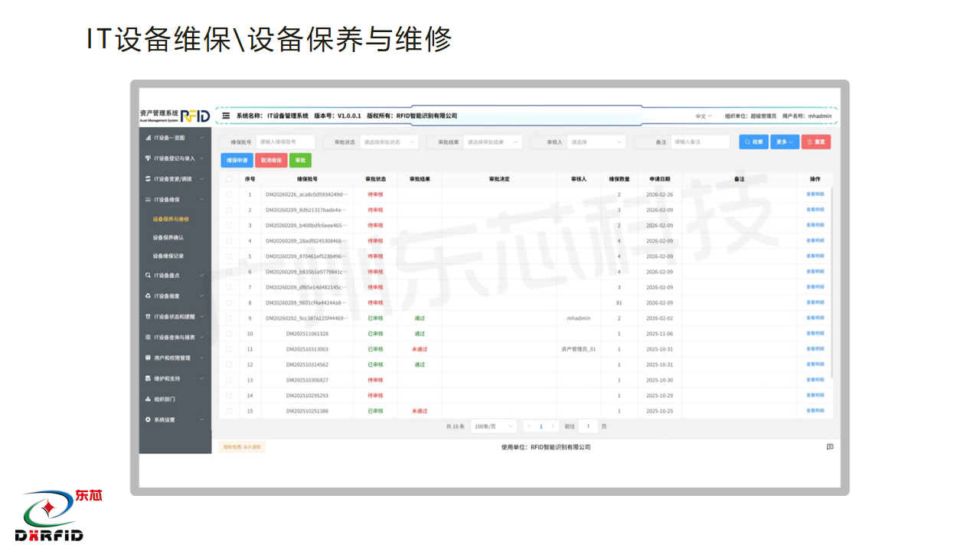Open the 审核人 dropdown filter

[596, 142]
